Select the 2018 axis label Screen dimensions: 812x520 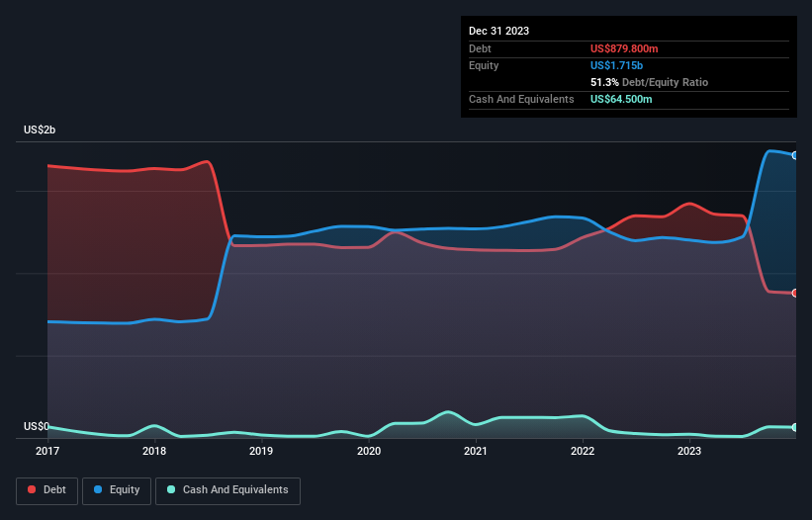pos(154,451)
